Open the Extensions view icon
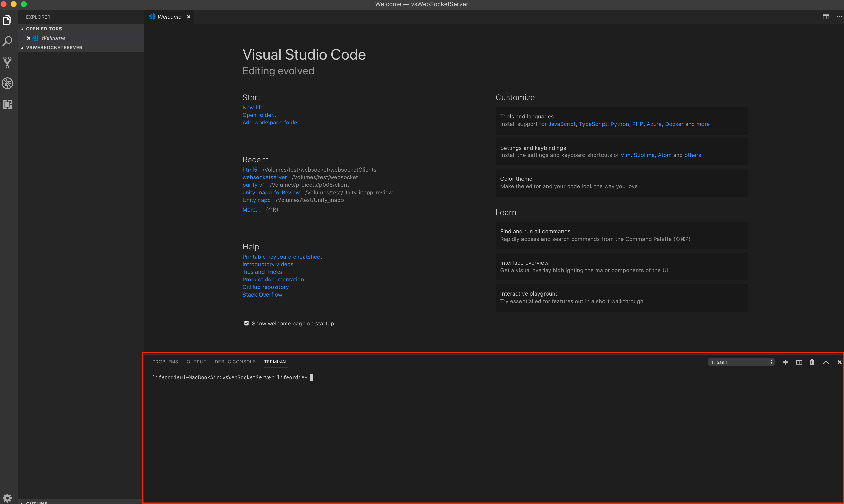 (8, 104)
